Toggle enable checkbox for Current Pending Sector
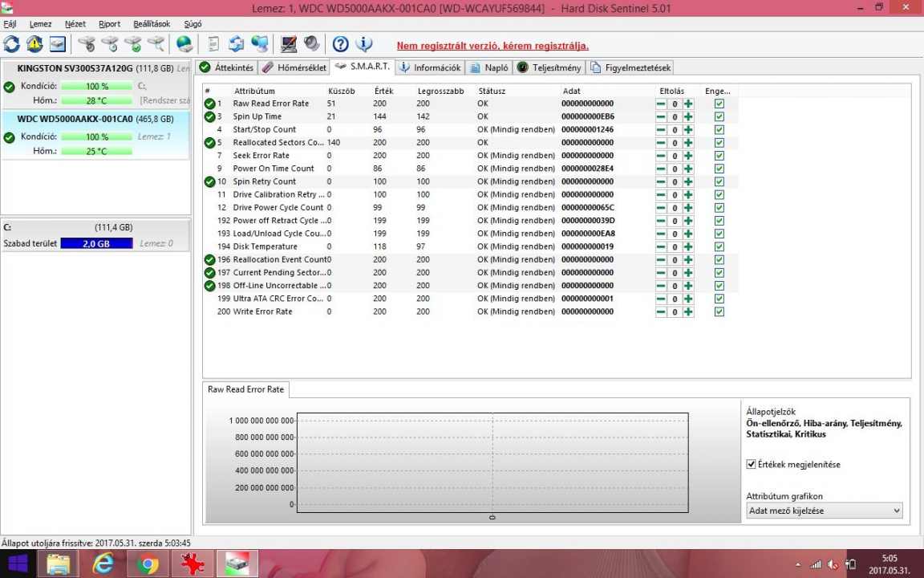Viewport: 924px width, 578px height. point(719,272)
